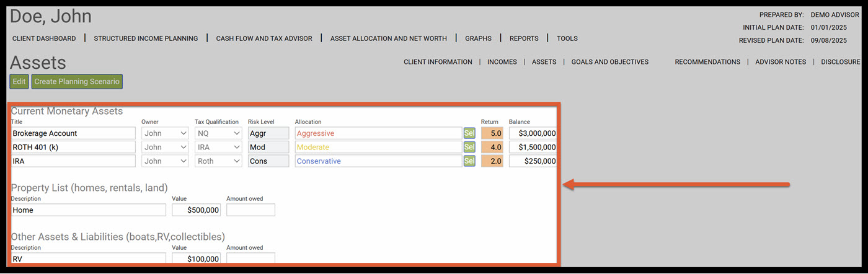Go to Goals and Objectives tab
The width and height of the screenshot is (868, 274).
[610, 62]
